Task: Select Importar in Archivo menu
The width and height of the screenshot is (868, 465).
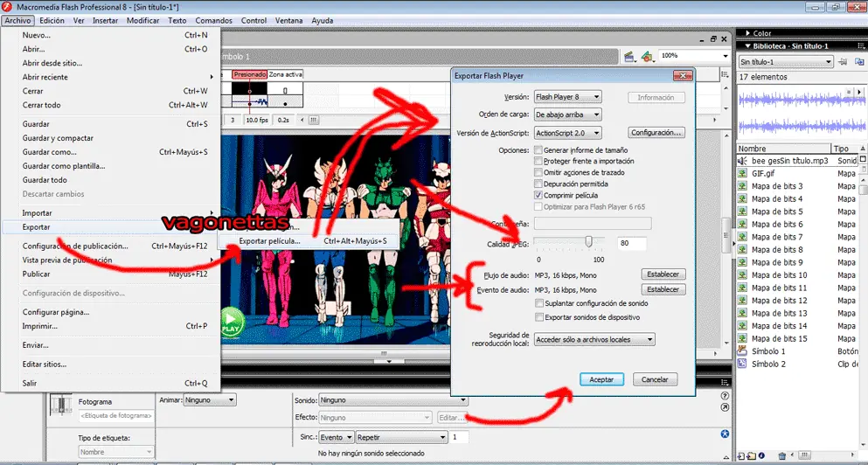Action: (111, 213)
